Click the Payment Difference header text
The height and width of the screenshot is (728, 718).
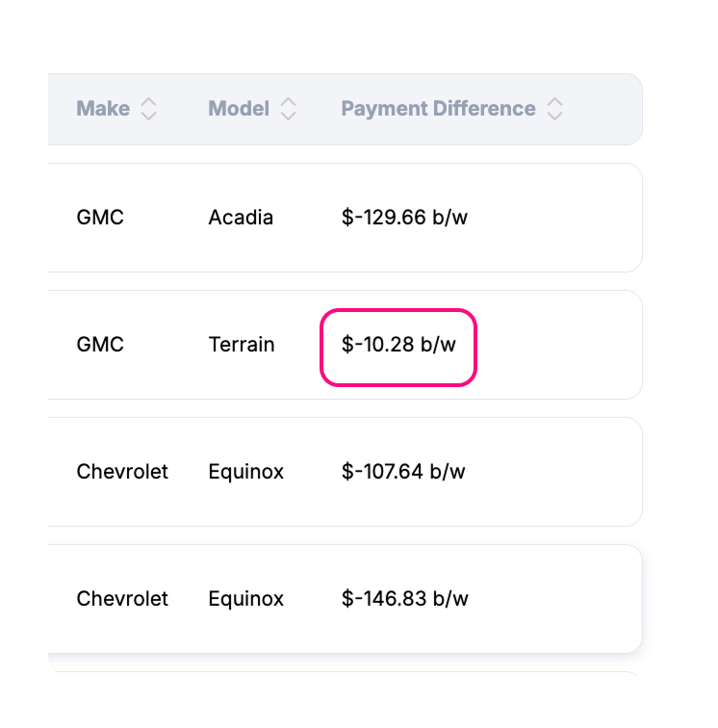(x=438, y=109)
